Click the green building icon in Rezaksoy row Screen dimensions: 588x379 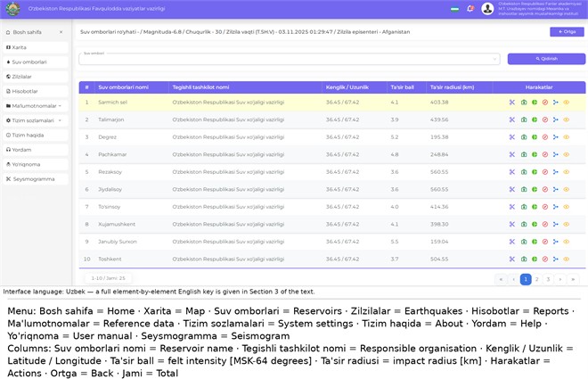tap(524, 172)
